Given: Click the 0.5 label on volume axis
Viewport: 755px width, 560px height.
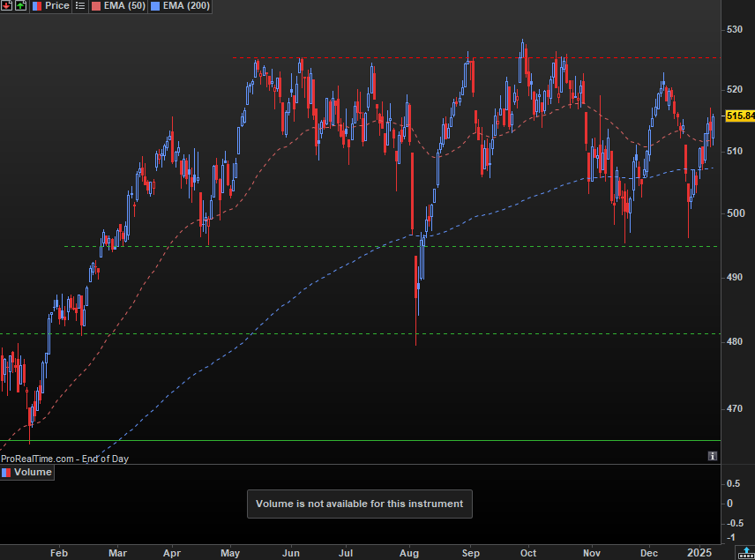Looking at the screenshot, I should (733, 483).
